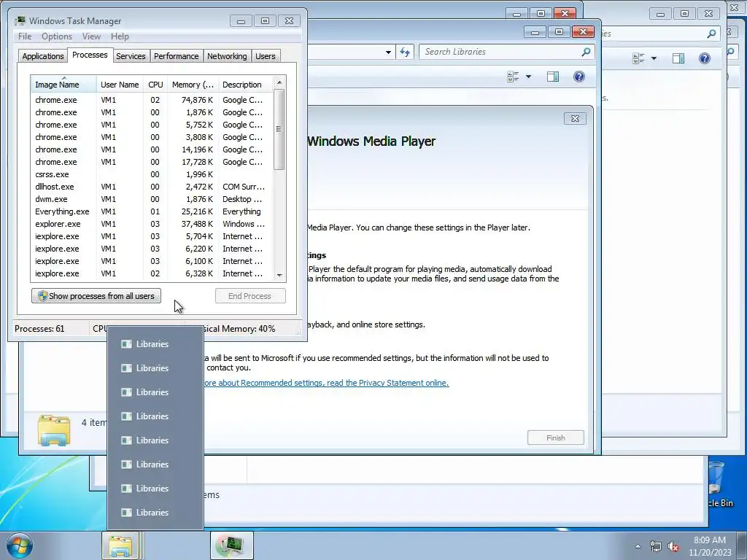Screen dimensions: 747x560
Task: Sort processes by User Name column
Action: pyautogui.click(x=120, y=85)
